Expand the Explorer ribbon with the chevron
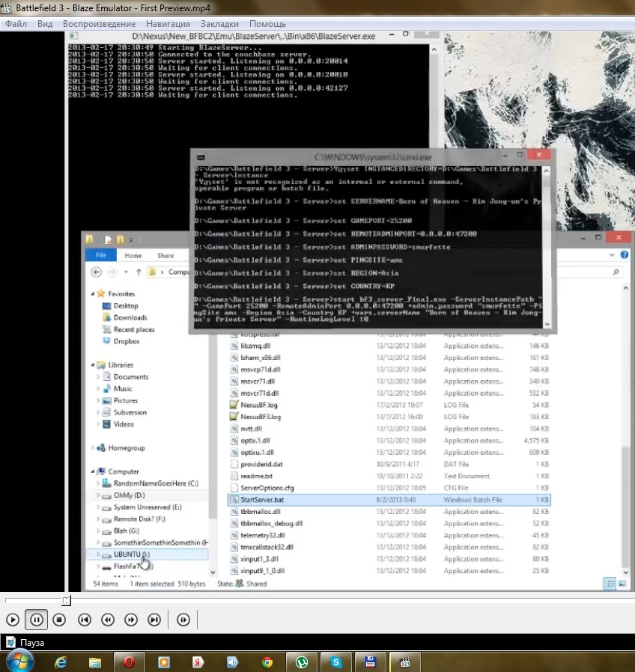635x672 pixels. point(612,254)
